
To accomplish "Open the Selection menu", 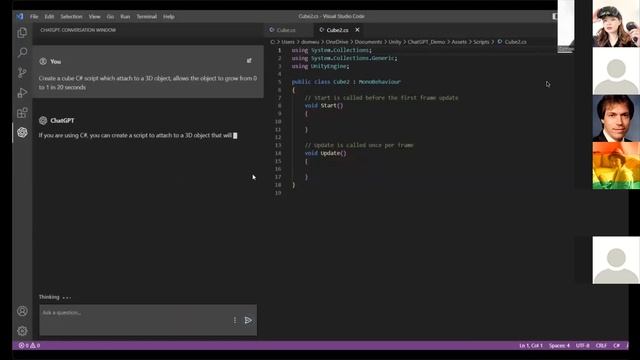I will pos(71,17).
